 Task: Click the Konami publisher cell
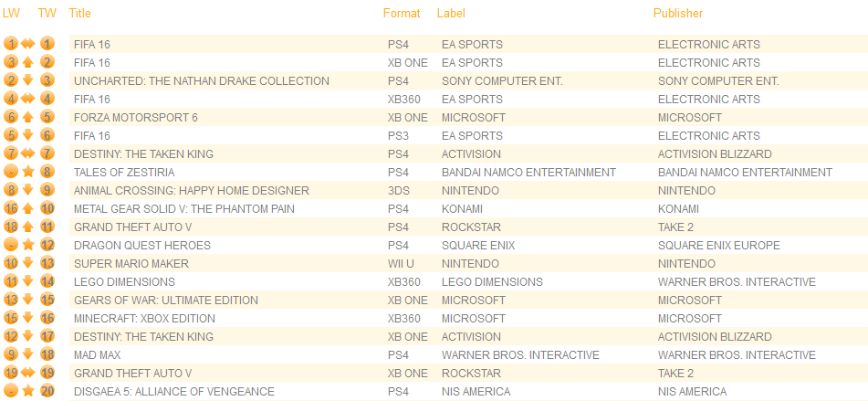point(679,209)
